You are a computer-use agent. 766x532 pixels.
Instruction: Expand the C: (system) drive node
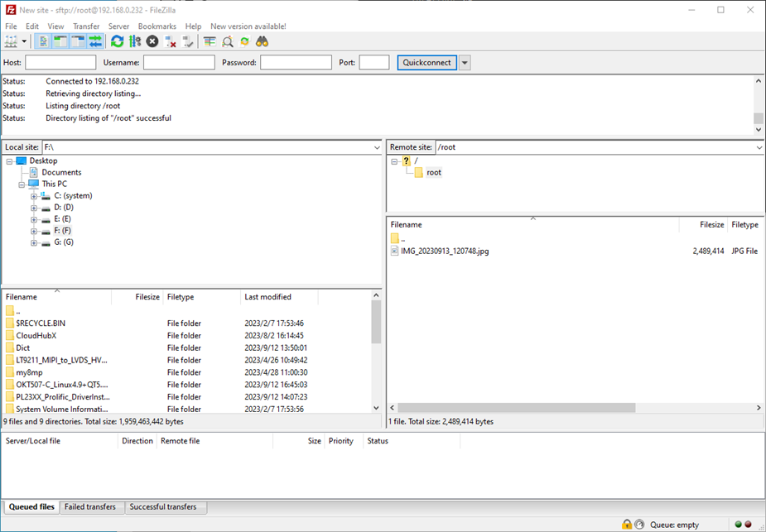tap(34, 196)
